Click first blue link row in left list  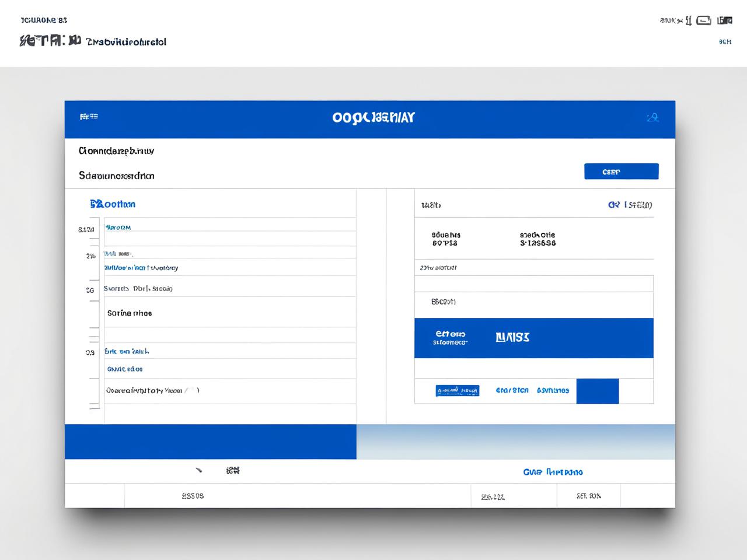(x=230, y=228)
